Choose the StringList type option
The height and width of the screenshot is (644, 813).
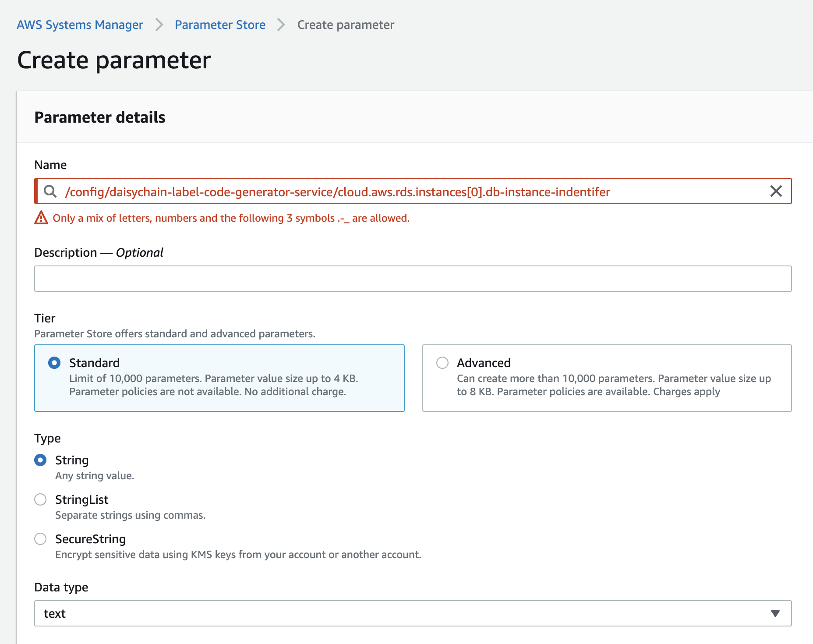coord(40,499)
